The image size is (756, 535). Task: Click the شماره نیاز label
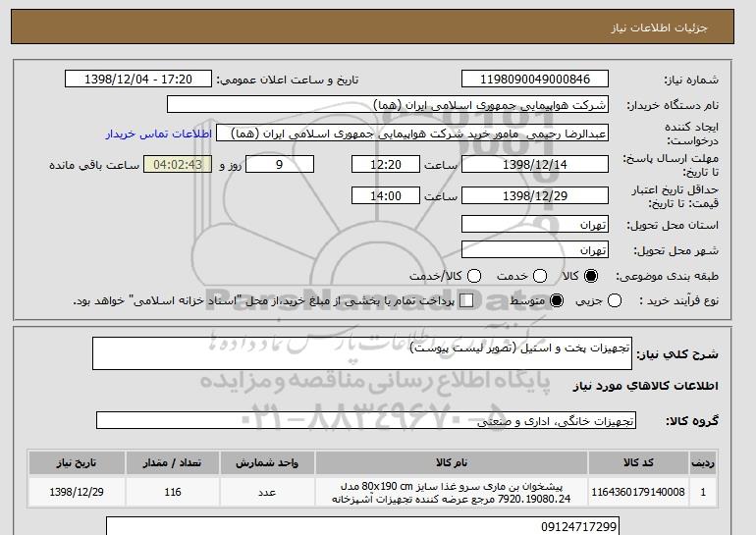(691, 80)
